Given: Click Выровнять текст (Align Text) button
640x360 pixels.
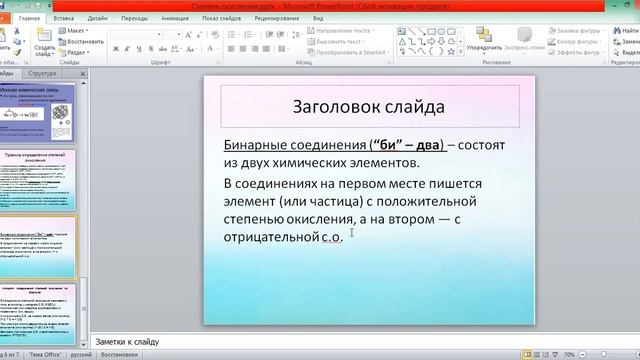Looking at the screenshot, I should pos(336,42).
